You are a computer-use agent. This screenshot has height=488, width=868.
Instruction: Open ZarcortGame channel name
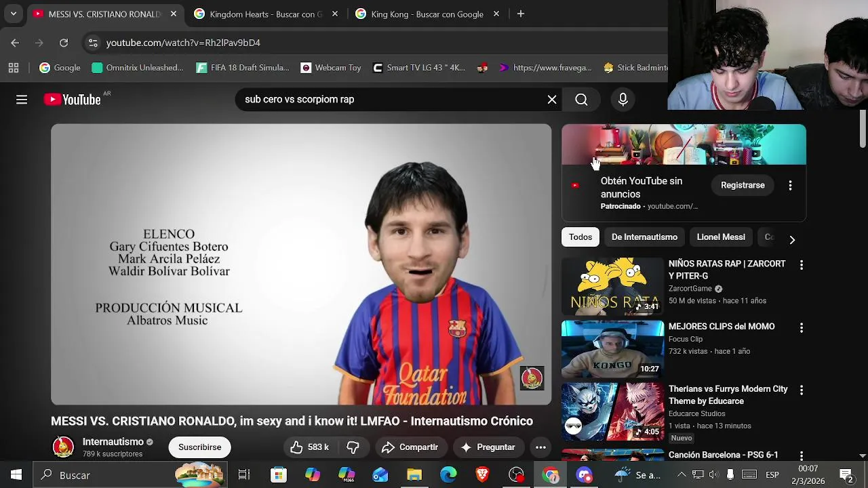coord(690,289)
